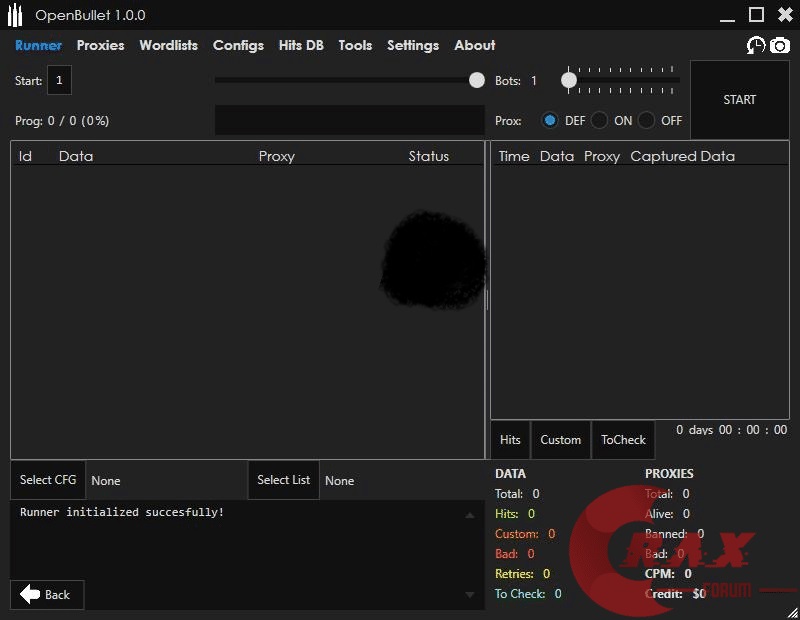Click the Back button
Viewport: 800px width, 620px height.
pos(47,594)
